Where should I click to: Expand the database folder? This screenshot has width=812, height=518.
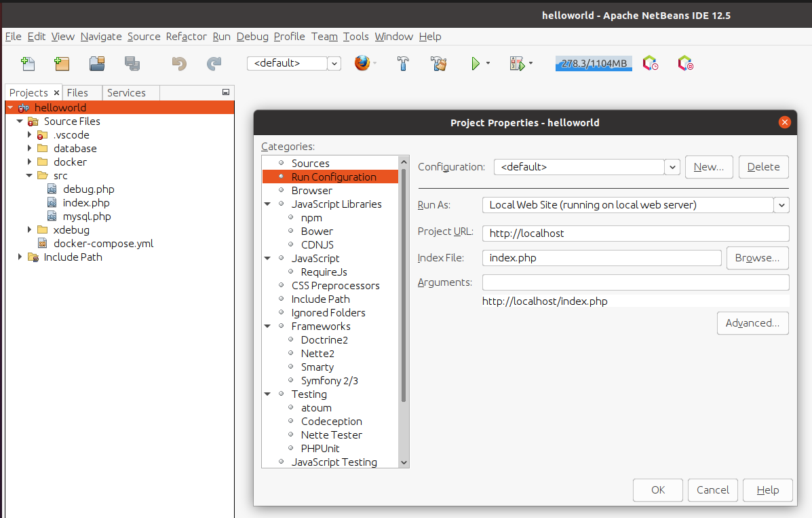[x=30, y=148]
